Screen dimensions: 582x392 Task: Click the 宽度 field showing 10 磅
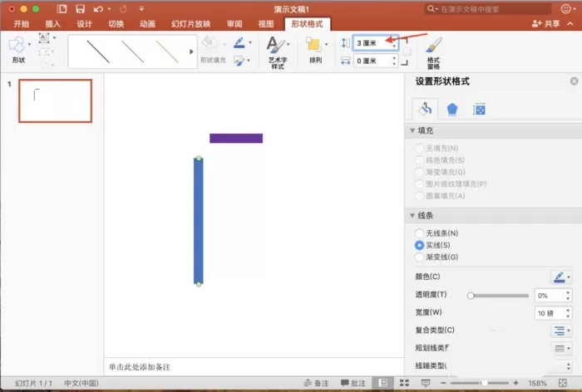pos(549,313)
